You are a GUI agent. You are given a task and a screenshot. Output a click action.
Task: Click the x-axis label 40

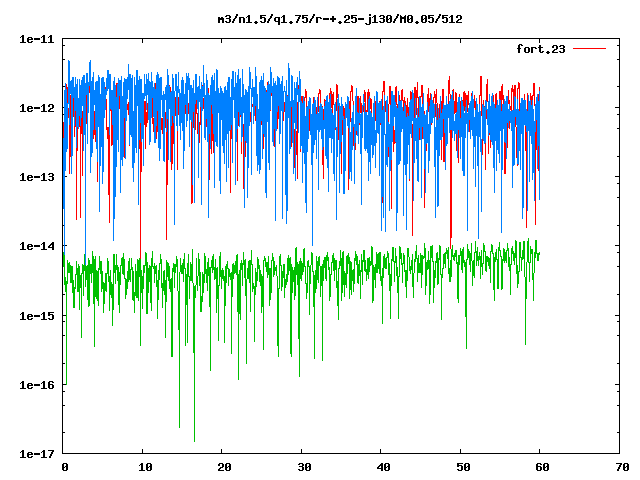(x=383, y=467)
